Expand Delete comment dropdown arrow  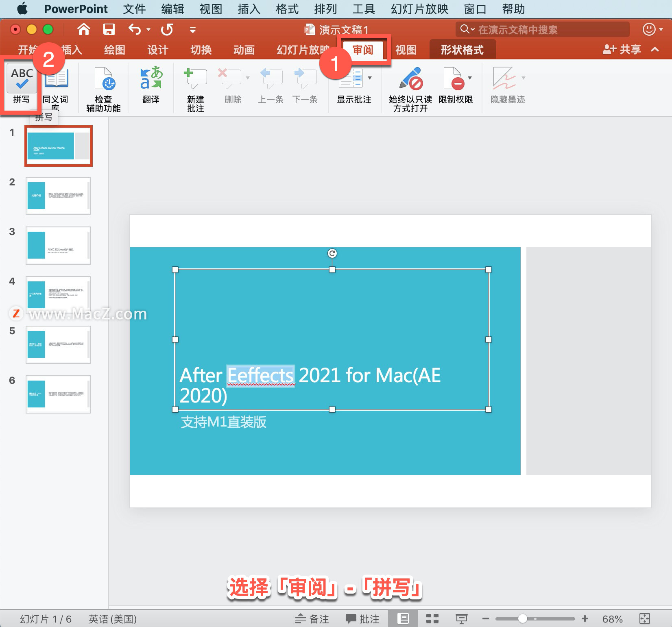(x=247, y=77)
